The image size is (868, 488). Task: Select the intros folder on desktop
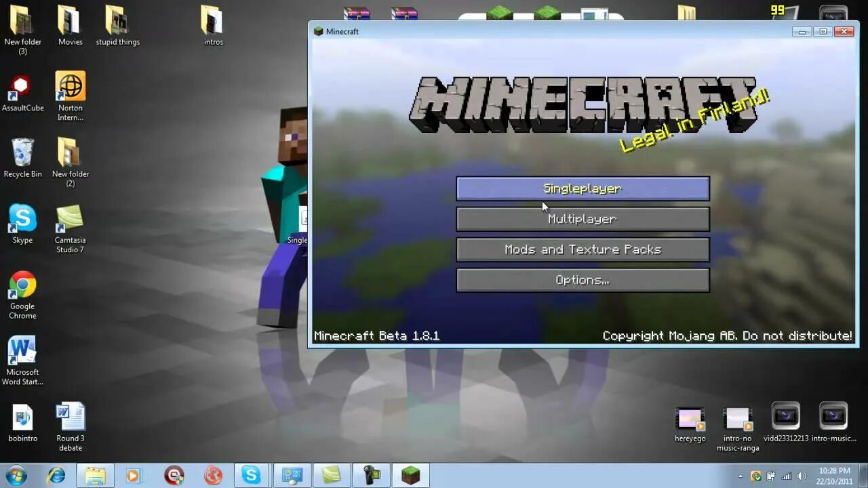point(213,26)
